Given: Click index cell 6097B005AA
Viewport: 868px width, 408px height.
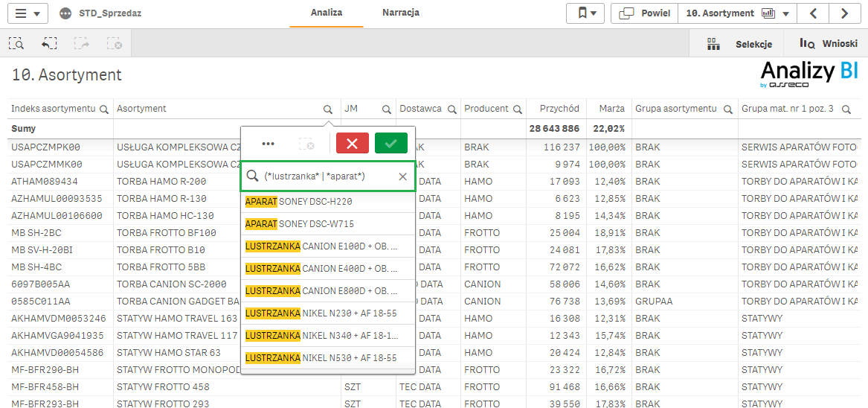Looking at the screenshot, I should coord(39,284).
